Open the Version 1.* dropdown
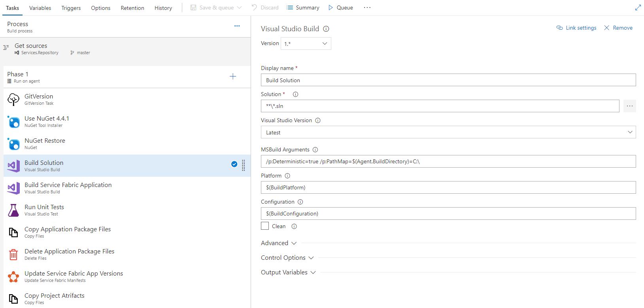 pos(306,43)
